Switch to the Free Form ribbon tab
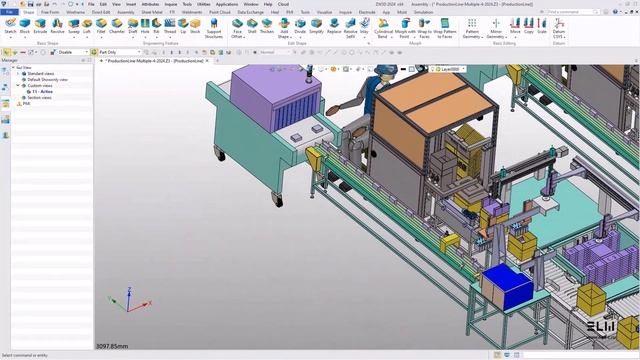Screen dimensions: 640x360 click(x=50, y=12)
